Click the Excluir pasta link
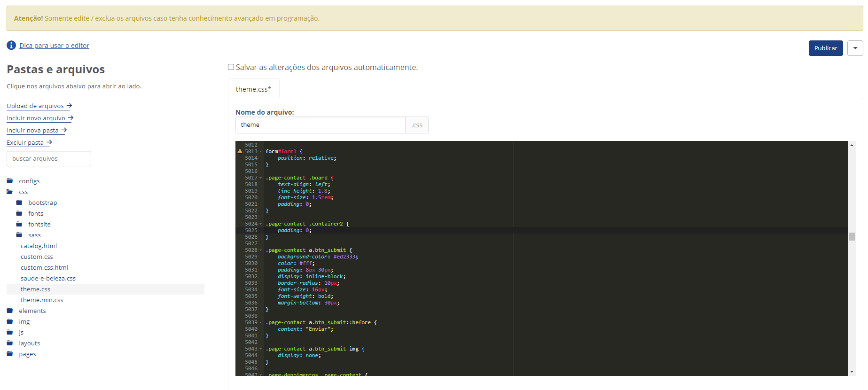 (x=29, y=142)
